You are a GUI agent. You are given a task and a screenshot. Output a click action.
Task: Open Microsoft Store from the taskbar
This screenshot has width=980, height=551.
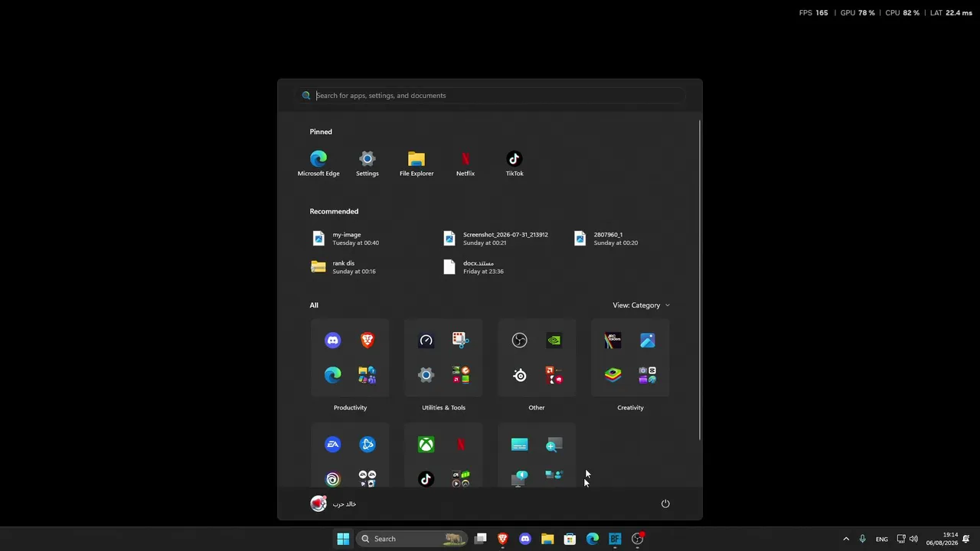coord(570,539)
